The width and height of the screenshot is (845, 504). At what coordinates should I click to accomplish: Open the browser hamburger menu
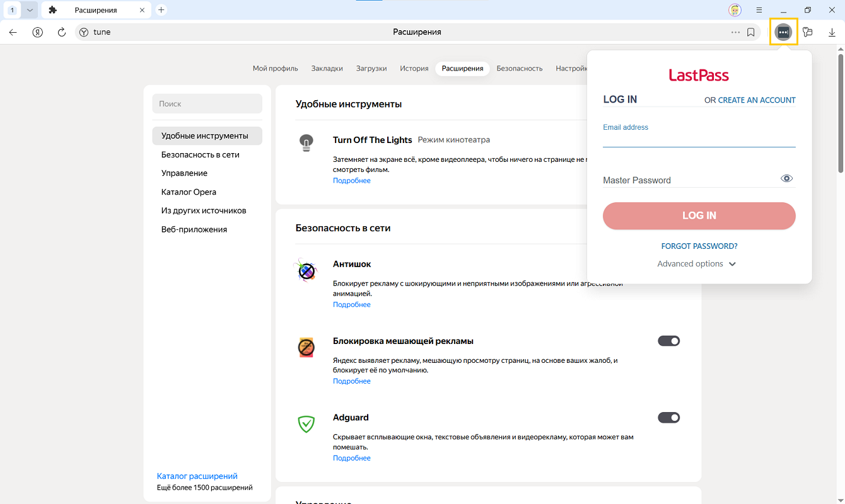click(x=759, y=10)
